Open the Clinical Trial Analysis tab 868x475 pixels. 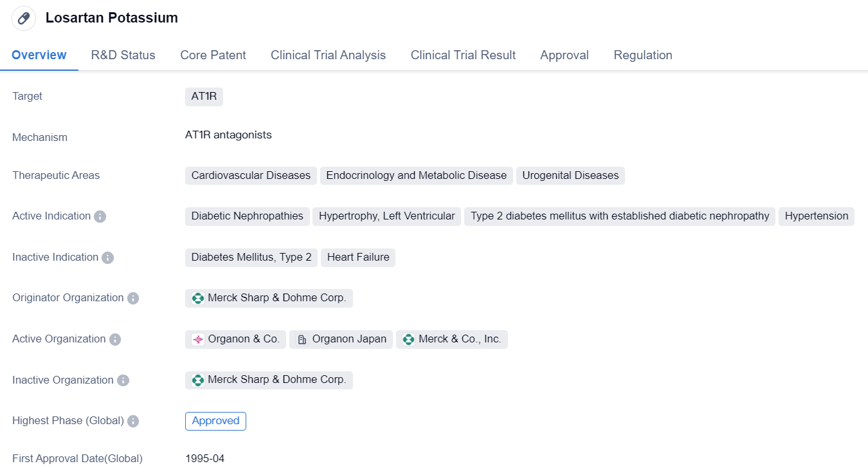[x=328, y=55]
